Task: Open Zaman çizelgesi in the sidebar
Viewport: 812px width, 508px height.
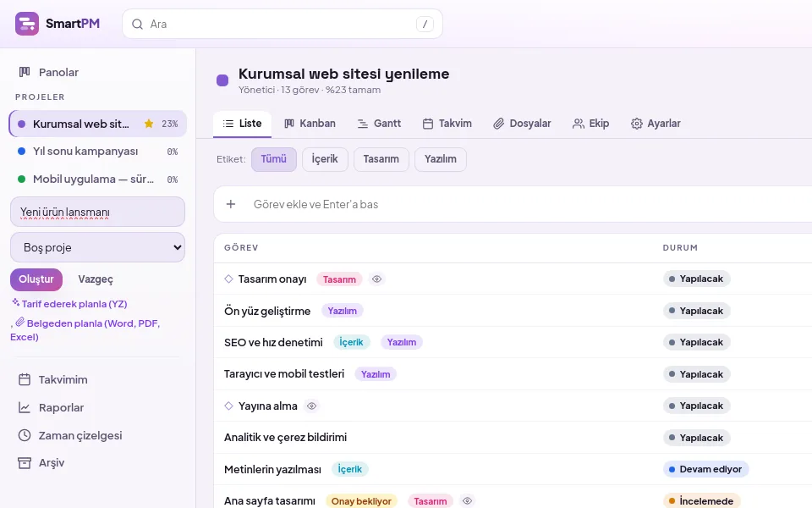Action: [x=70, y=435]
